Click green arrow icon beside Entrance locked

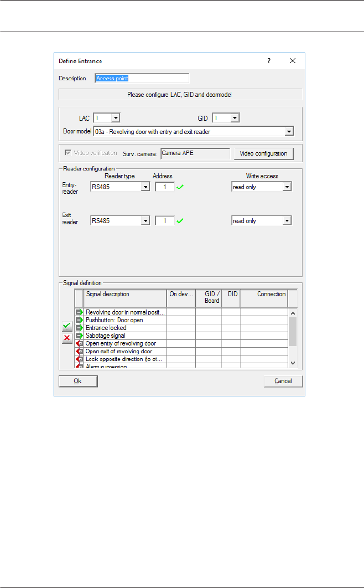coord(79,328)
